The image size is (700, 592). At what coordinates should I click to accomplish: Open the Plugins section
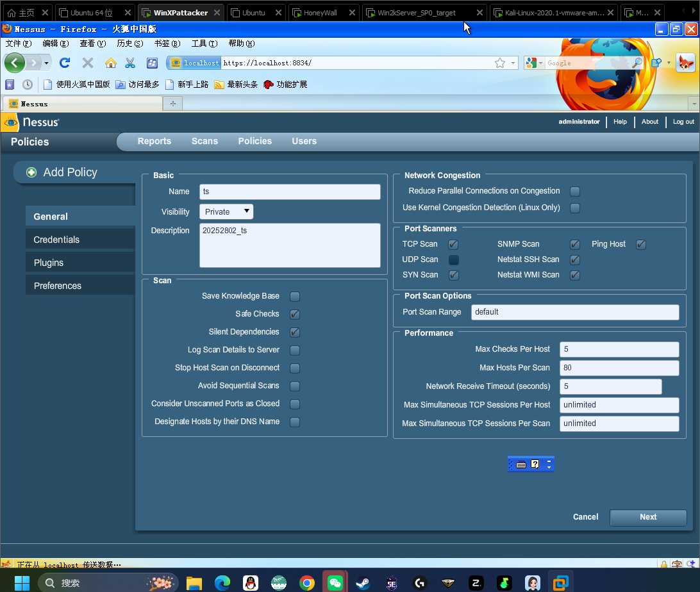click(80, 263)
